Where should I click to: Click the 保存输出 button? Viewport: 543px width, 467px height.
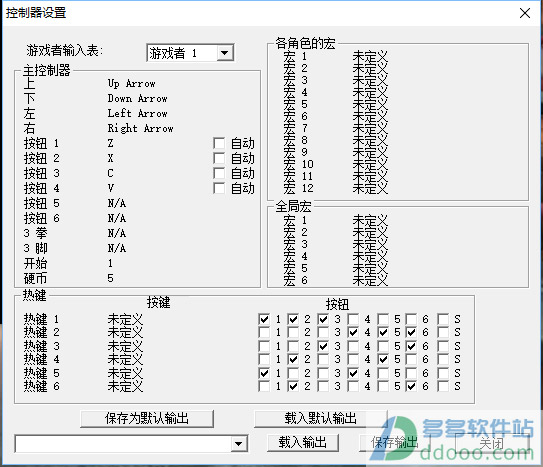click(x=394, y=442)
